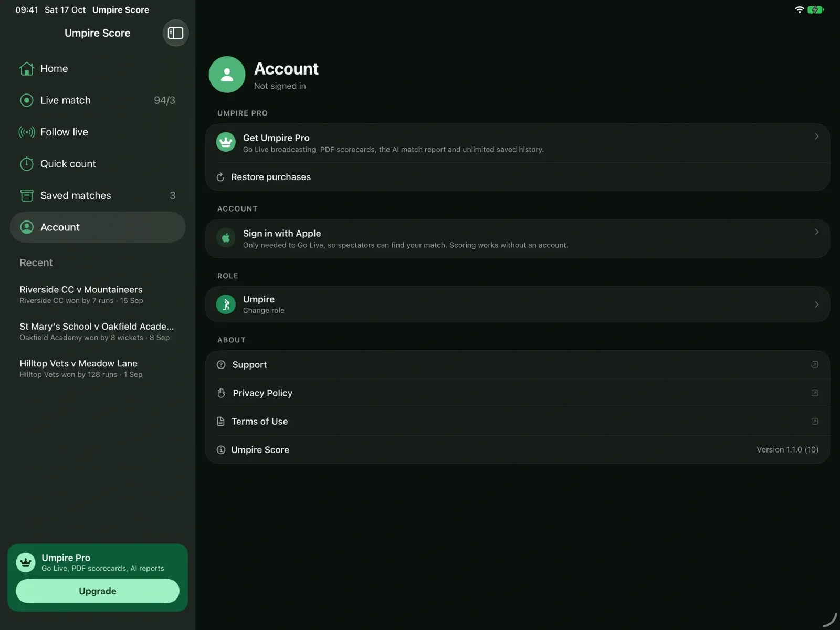
Task: Open the Terms of Use link label
Action: pyautogui.click(x=259, y=421)
